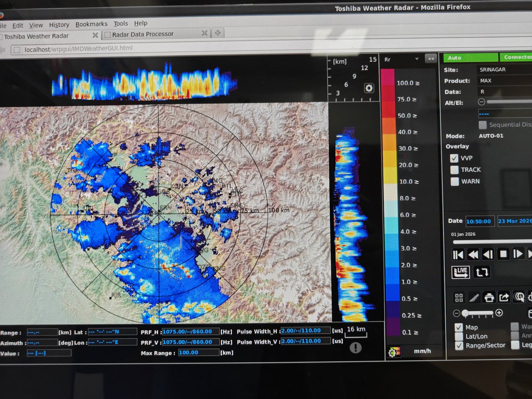Click the Alt/El minus button
532x399 pixels.
[x=481, y=102]
